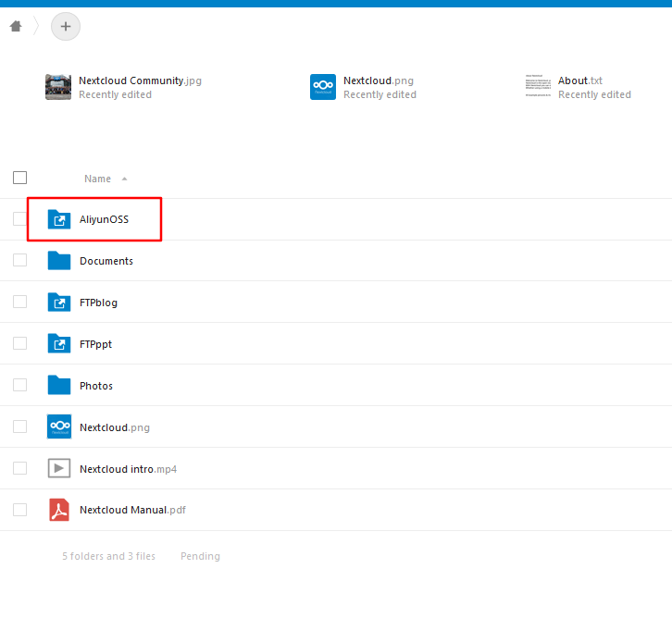
Task: Select the Nextcloud Manual.pdf row checkbox
Action: pos(19,510)
